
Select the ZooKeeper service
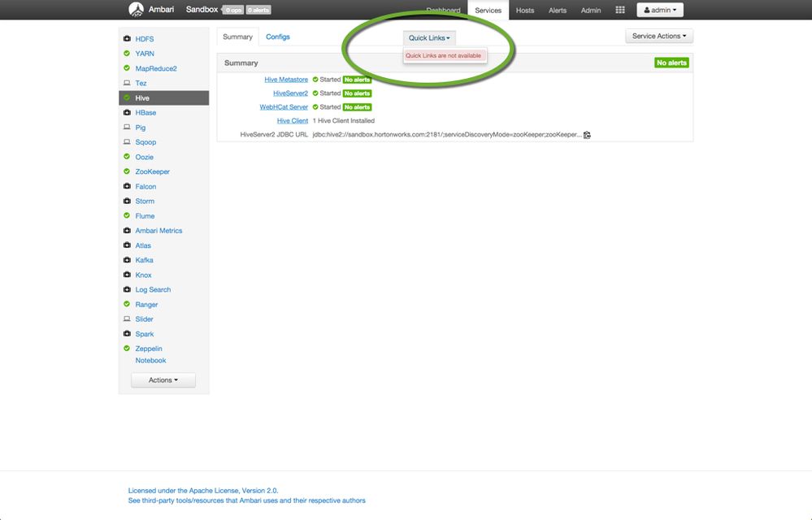(152, 171)
